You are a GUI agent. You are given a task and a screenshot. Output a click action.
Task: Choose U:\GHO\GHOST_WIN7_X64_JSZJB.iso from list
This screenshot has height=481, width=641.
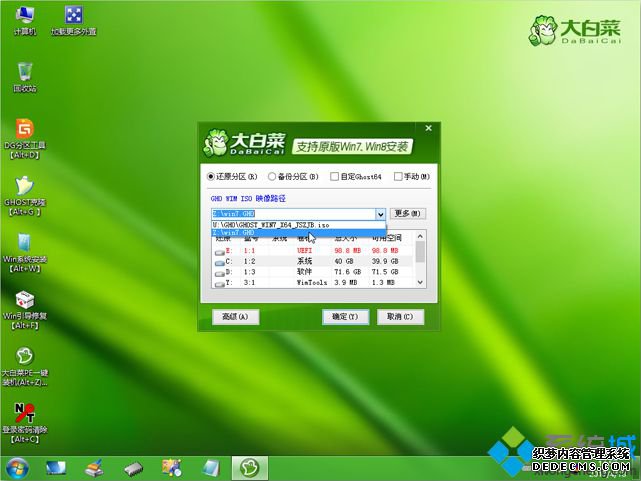[298, 225]
